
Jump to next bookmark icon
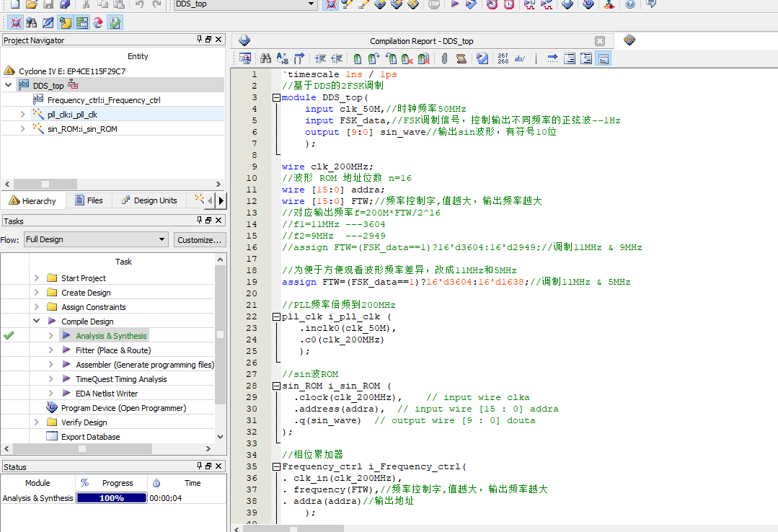tap(374, 58)
